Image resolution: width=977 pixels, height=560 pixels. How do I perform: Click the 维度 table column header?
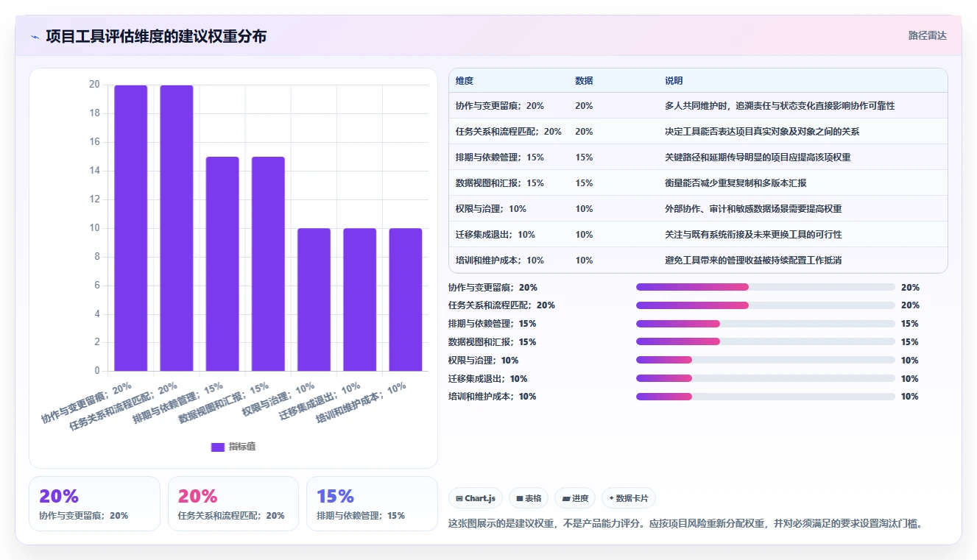click(x=465, y=80)
